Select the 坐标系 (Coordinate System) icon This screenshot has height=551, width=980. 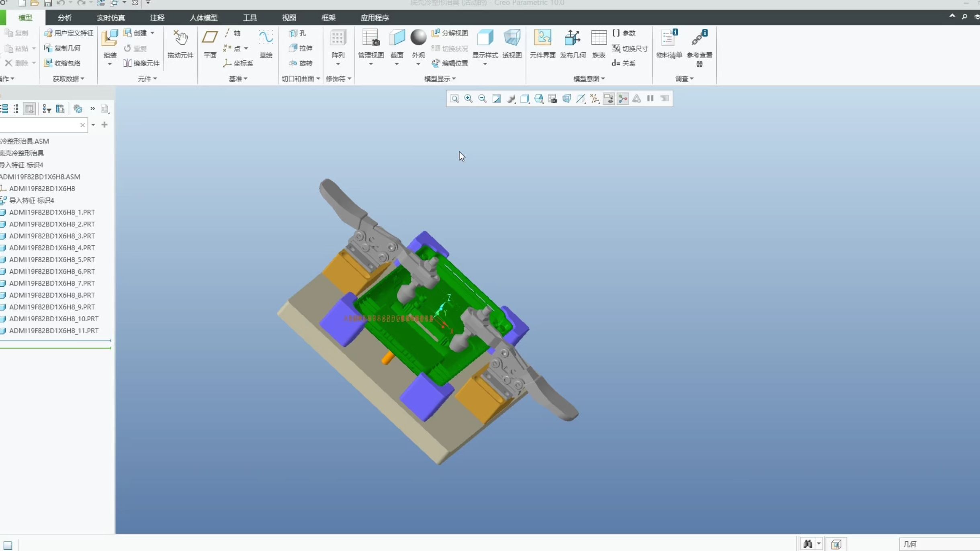pyautogui.click(x=239, y=63)
